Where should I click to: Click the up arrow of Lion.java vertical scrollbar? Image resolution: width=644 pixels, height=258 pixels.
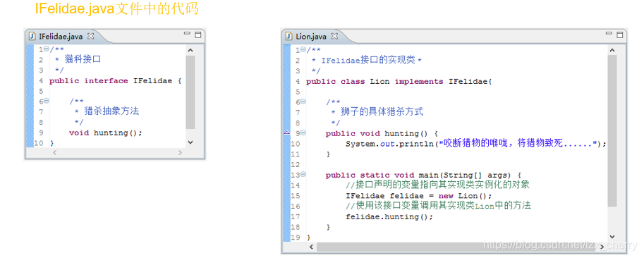tap(612, 51)
